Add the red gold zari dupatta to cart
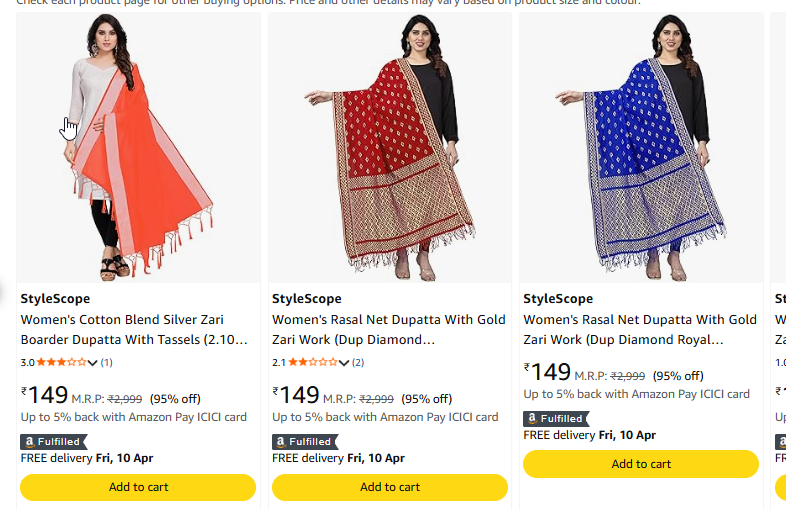The image size is (786, 510). click(389, 487)
